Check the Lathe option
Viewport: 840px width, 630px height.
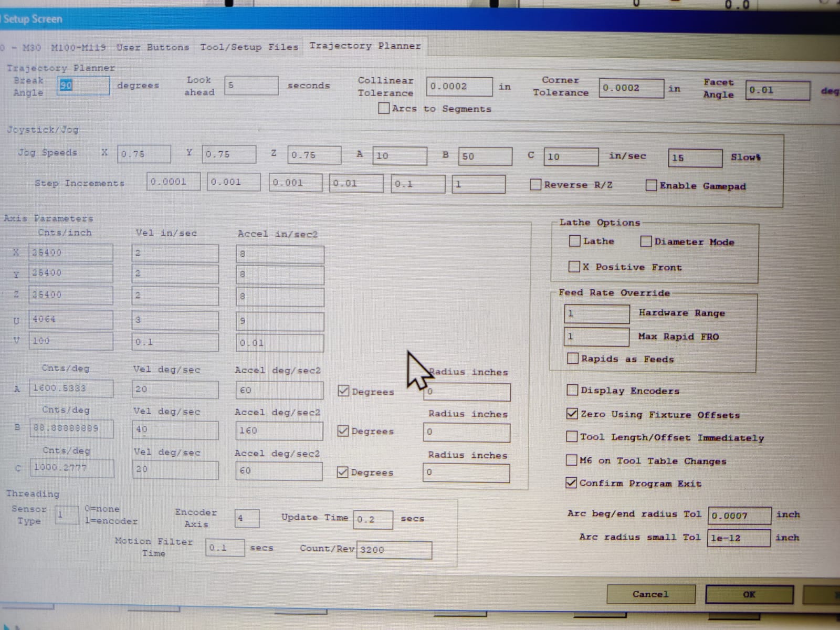click(575, 241)
